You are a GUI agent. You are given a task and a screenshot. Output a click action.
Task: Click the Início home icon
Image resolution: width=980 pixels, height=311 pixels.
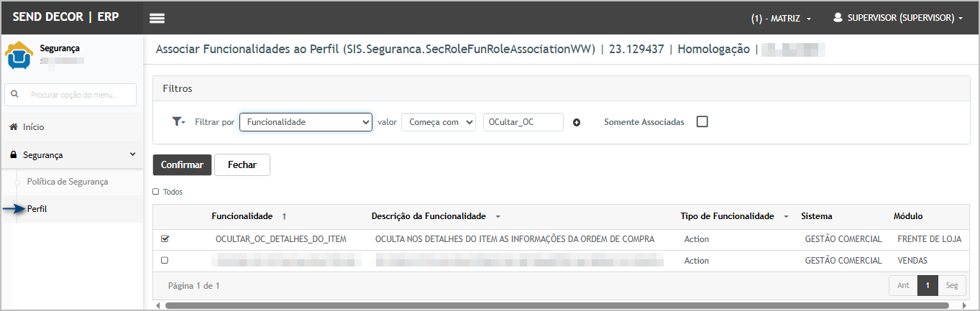pos(13,127)
